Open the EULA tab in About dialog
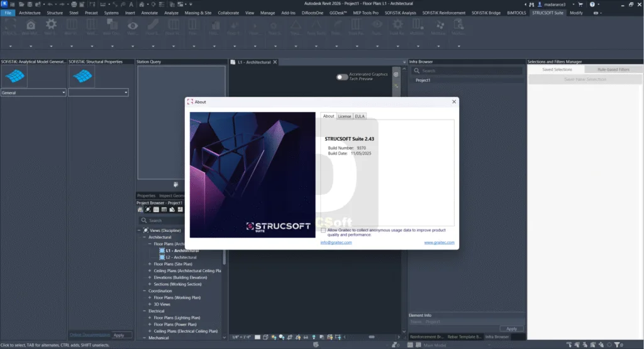644x349 pixels. pos(359,116)
